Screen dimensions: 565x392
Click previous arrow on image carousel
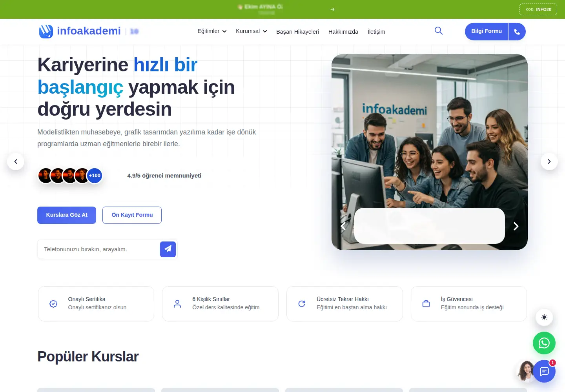343,226
